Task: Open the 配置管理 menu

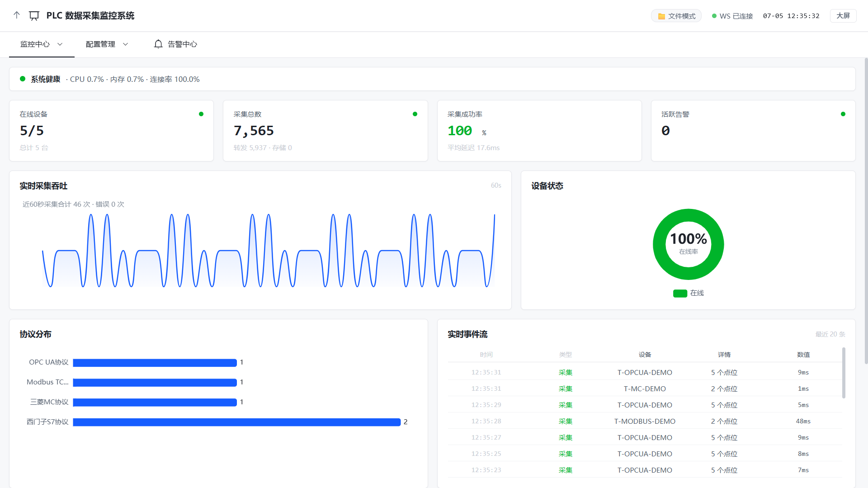Action: click(107, 44)
